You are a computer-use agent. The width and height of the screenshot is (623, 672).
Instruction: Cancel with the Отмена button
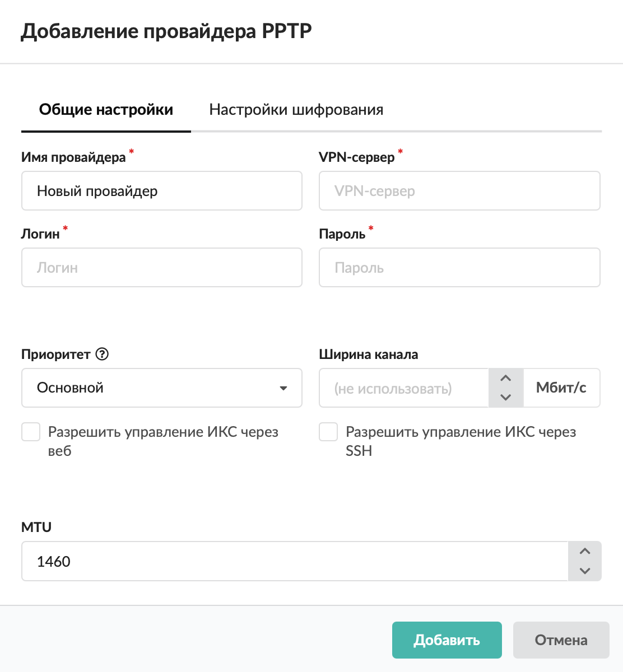coord(561,640)
